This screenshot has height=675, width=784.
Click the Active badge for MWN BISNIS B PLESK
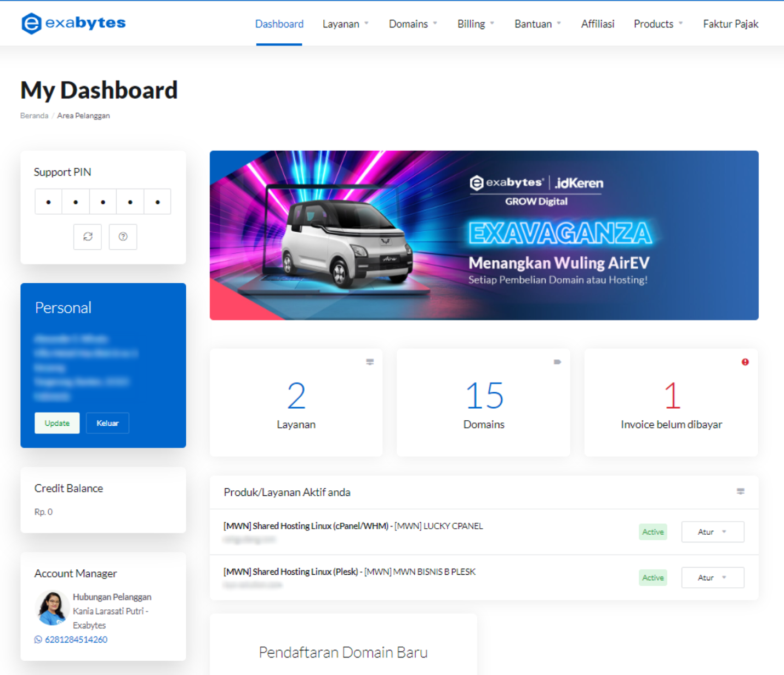pyautogui.click(x=653, y=577)
